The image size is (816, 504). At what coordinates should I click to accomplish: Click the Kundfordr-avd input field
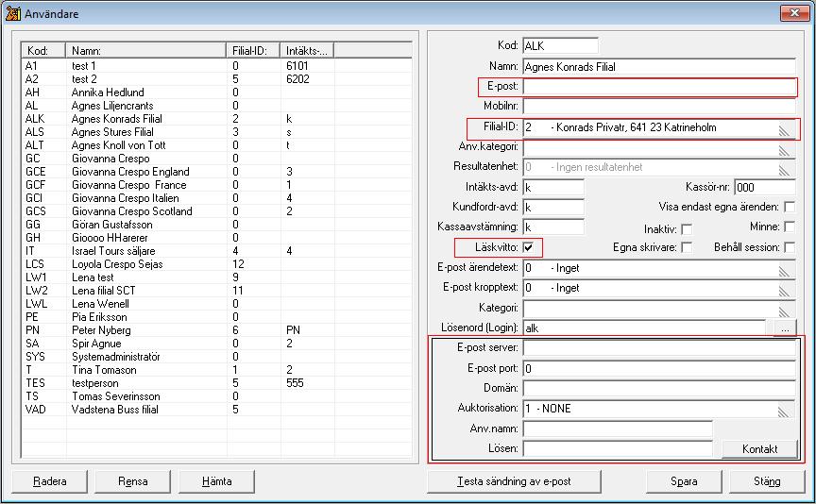coord(553,207)
